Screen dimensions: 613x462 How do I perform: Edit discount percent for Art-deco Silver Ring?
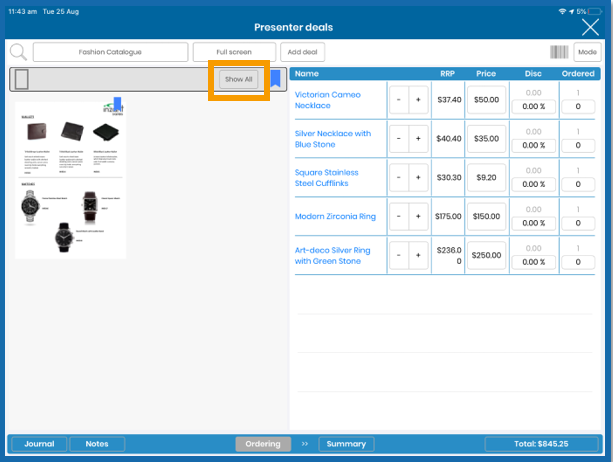pos(534,262)
